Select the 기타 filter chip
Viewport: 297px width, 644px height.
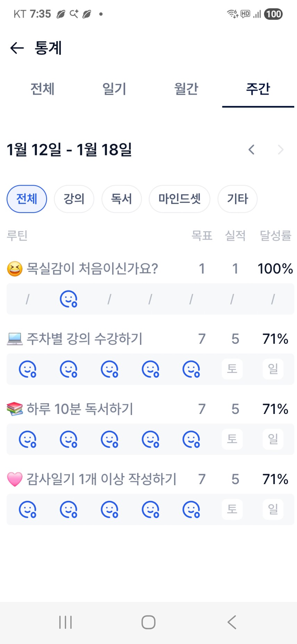point(238,199)
